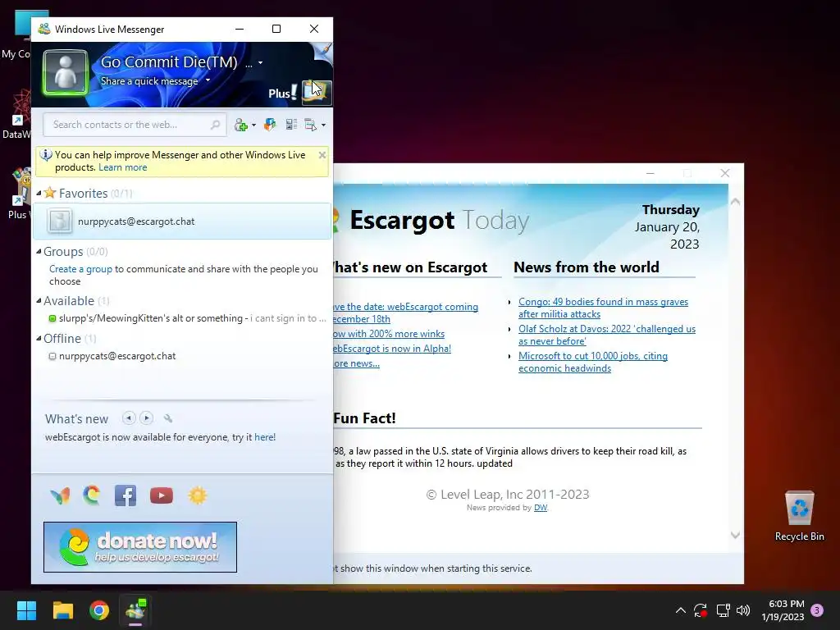Open the more news... link
The image size is (840, 630).
pos(356,363)
